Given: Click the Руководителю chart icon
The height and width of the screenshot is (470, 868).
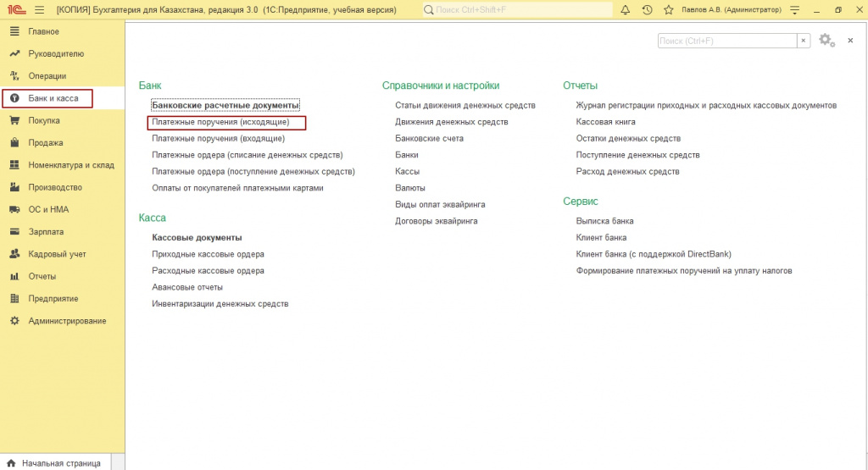Looking at the screenshot, I should pyautogui.click(x=14, y=53).
